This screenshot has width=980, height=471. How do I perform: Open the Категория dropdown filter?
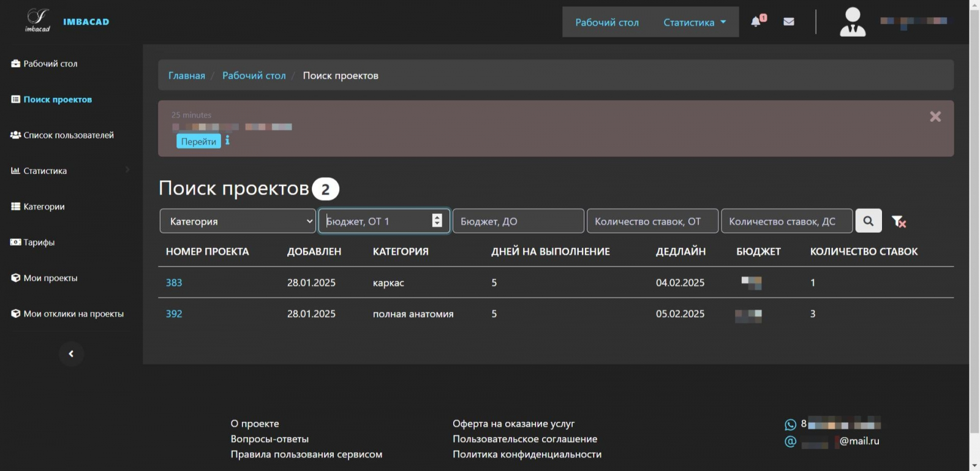pos(238,221)
